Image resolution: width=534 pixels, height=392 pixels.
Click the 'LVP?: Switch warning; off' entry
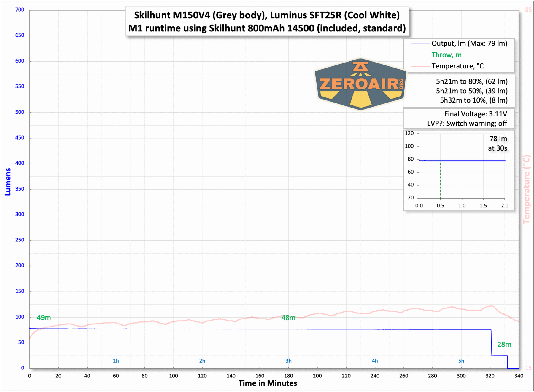[467, 123]
